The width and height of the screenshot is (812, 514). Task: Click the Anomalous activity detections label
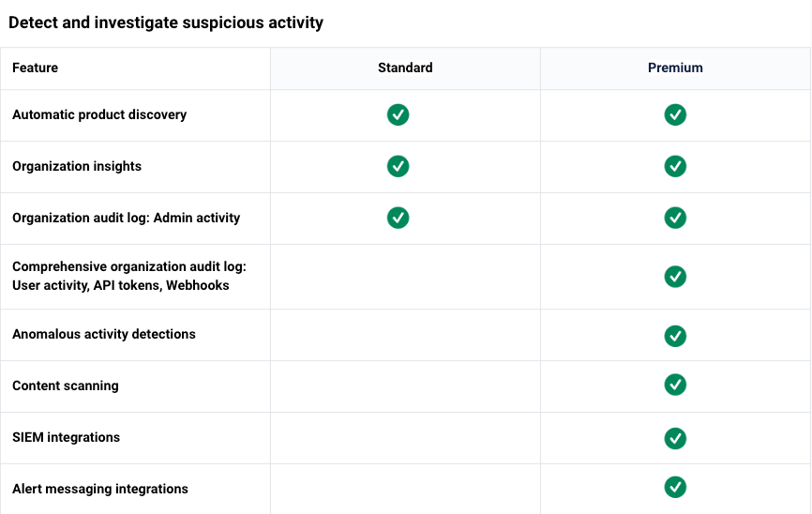click(104, 334)
